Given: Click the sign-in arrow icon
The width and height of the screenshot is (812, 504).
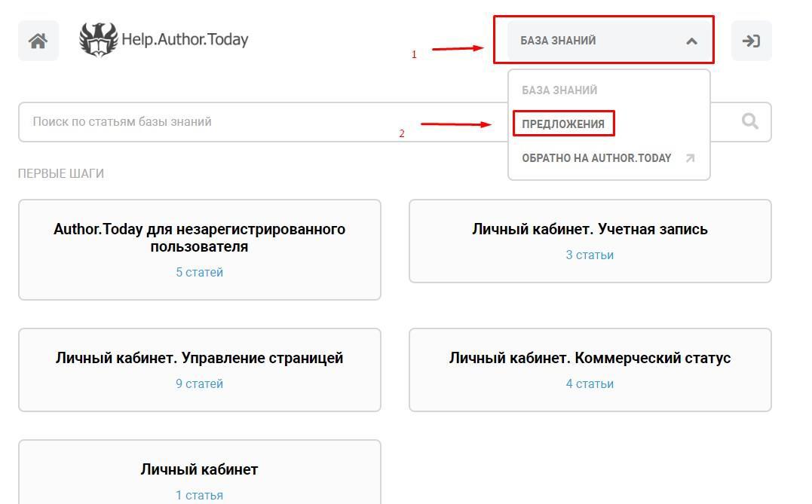Looking at the screenshot, I should tap(751, 41).
